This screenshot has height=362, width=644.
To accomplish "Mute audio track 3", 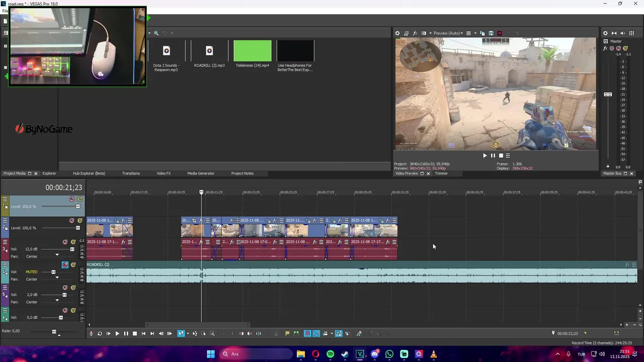I will point(65,242).
